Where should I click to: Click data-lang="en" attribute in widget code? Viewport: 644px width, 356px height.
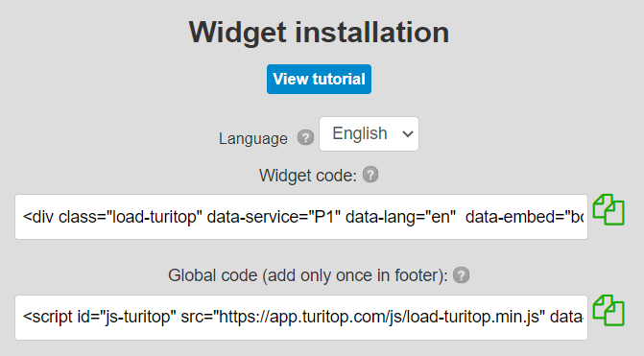pos(400,217)
